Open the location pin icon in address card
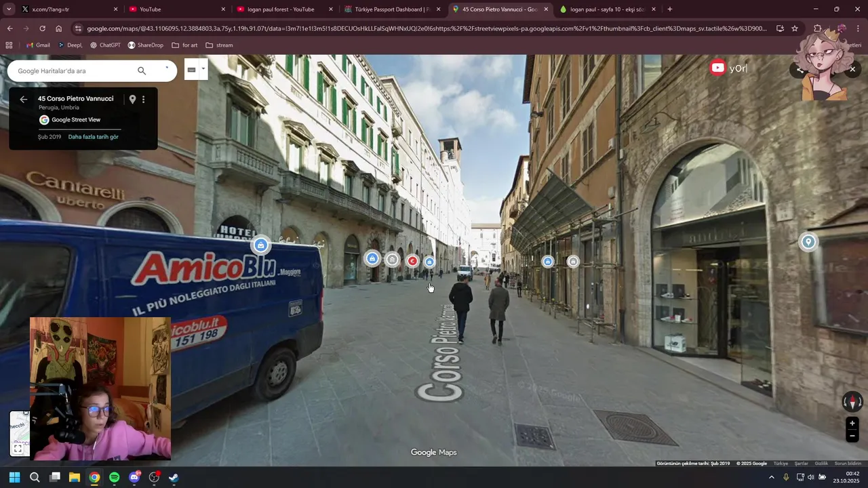The width and height of the screenshot is (868, 488). 132,100
